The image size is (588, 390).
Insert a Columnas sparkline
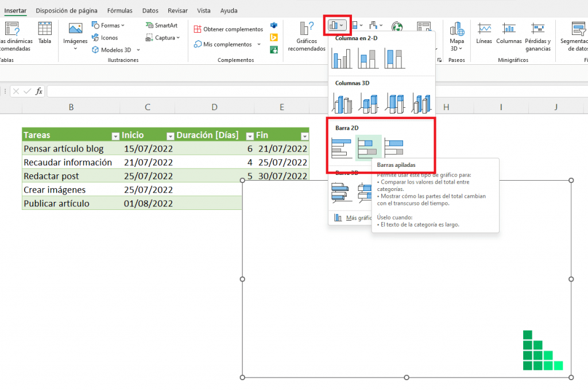(509, 33)
